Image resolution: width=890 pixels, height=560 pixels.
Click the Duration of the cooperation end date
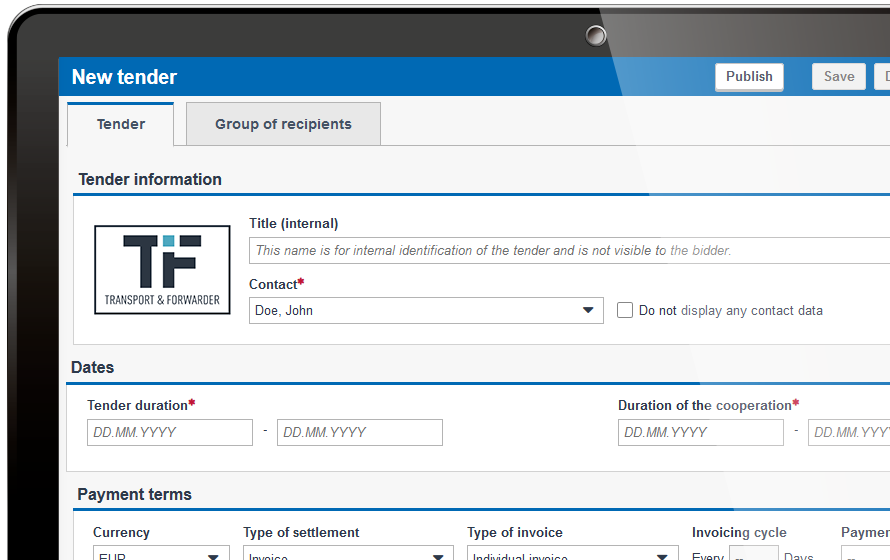tap(850, 432)
